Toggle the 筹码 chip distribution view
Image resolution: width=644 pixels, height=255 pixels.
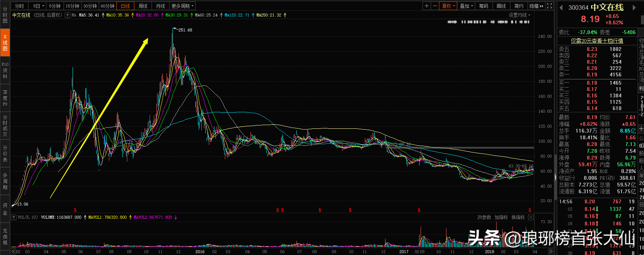coord(483,6)
